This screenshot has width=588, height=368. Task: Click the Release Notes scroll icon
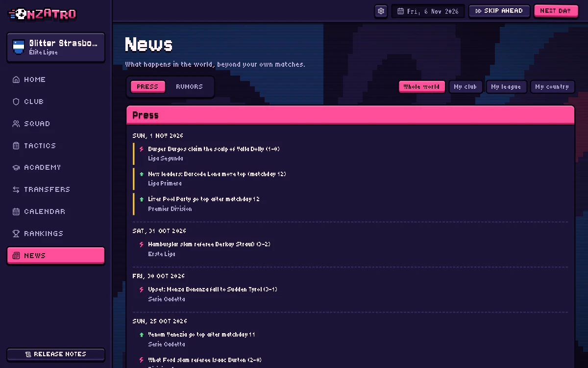pyautogui.click(x=28, y=354)
